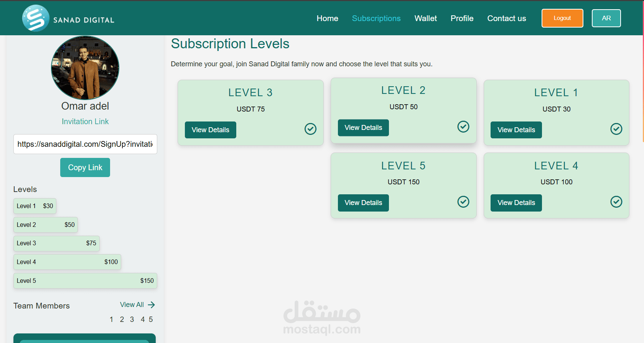Click the Subscription Levels heading
The height and width of the screenshot is (343, 644).
pyautogui.click(x=230, y=44)
